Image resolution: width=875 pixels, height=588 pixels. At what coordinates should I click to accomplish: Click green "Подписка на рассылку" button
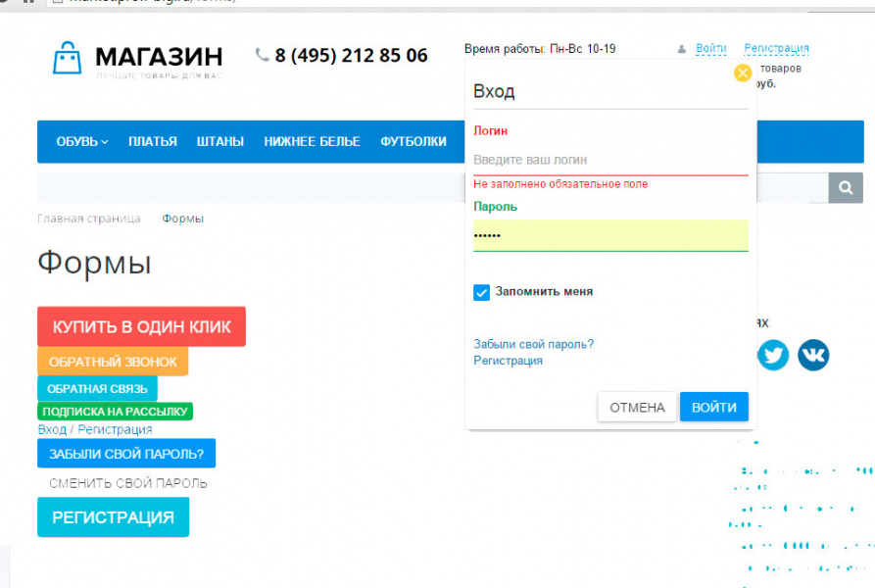[116, 412]
